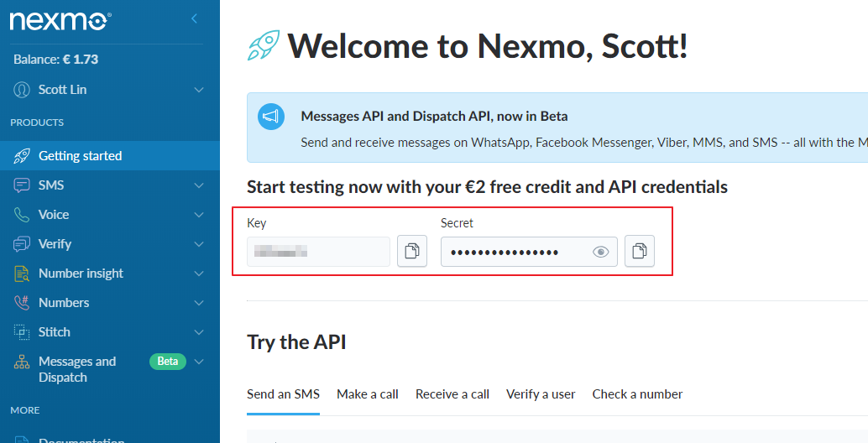This screenshot has height=443, width=868.
Task: Collapse the sidebar with the left arrow
Action: tap(194, 18)
